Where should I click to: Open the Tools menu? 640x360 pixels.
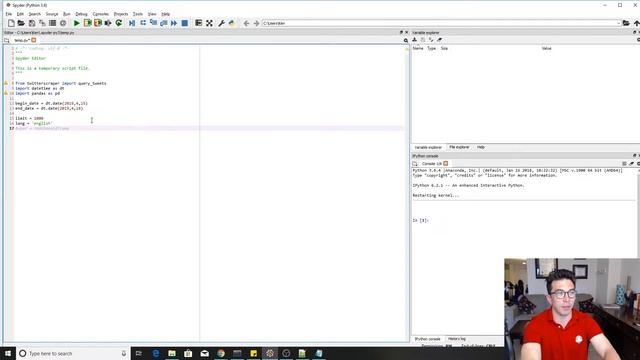tap(138, 14)
